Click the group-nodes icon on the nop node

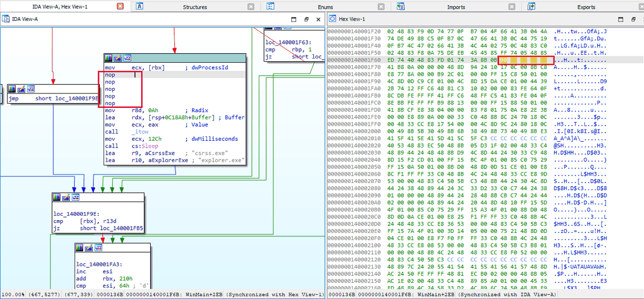point(127,58)
